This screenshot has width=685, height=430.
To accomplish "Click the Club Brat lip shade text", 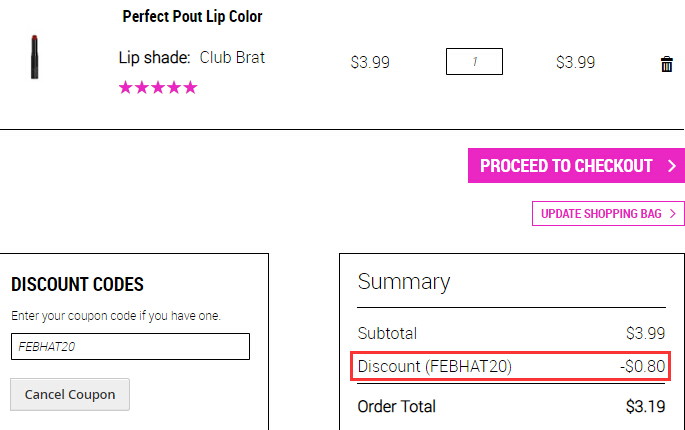I will tap(232, 57).
